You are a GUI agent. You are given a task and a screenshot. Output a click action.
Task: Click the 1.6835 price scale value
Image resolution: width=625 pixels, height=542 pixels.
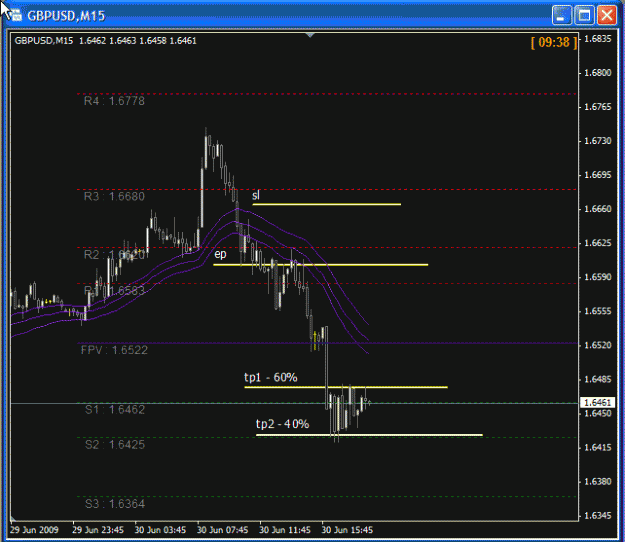597,39
